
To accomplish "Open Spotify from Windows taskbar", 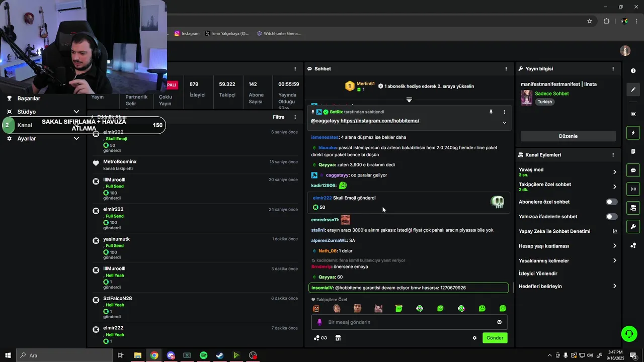I will click(203, 355).
